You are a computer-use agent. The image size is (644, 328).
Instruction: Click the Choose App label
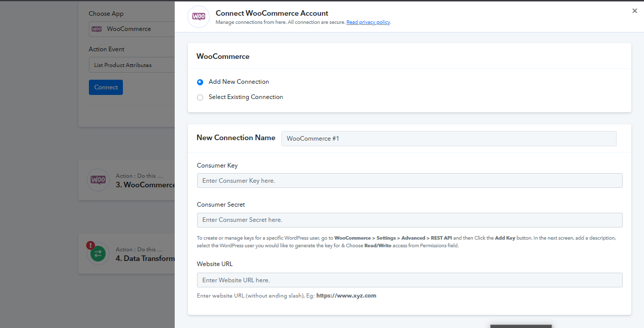click(x=106, y=14)
